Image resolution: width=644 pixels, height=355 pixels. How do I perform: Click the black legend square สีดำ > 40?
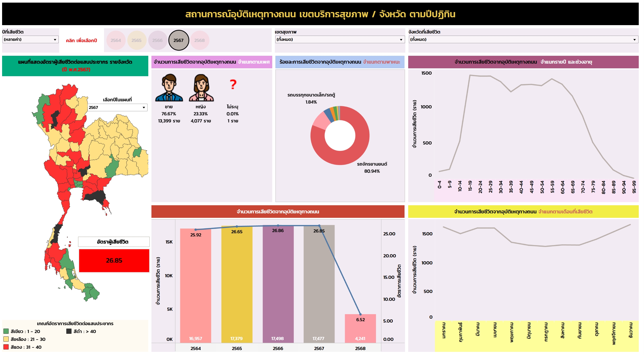69,331
